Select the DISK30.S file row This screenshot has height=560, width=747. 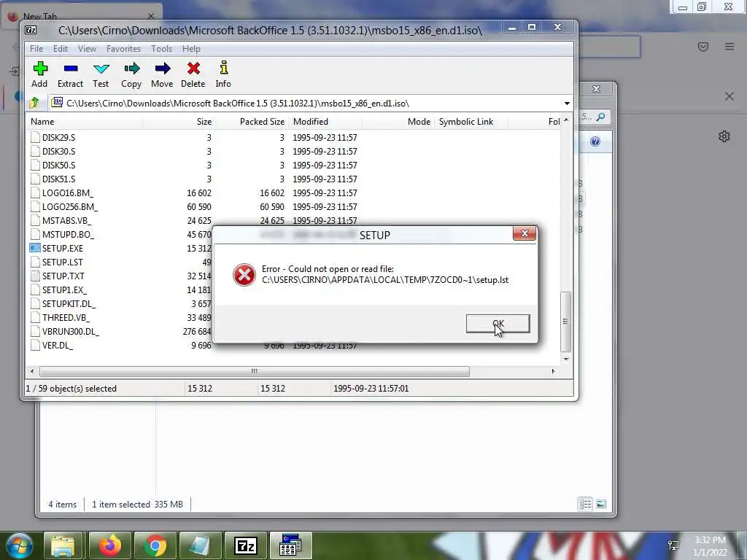point(58,151)
